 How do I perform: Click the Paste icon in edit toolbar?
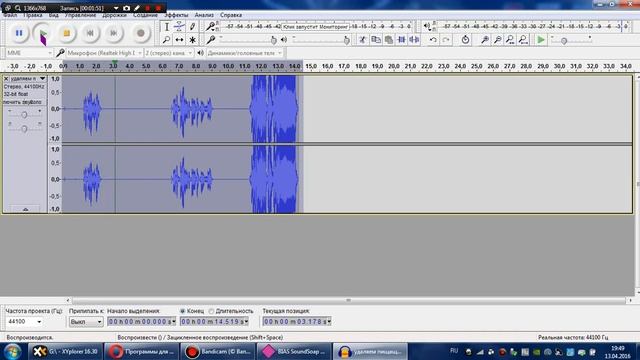point(389,40)
